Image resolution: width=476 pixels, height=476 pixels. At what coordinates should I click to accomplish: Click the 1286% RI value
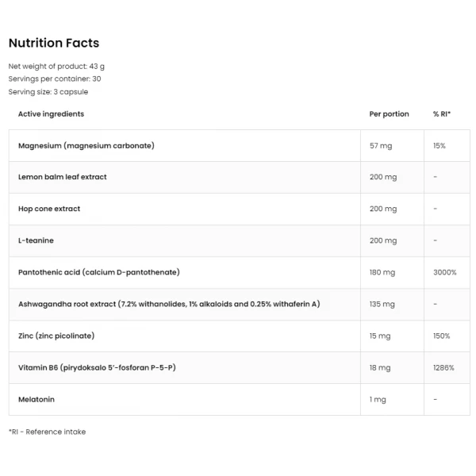(x=443, y=367)
